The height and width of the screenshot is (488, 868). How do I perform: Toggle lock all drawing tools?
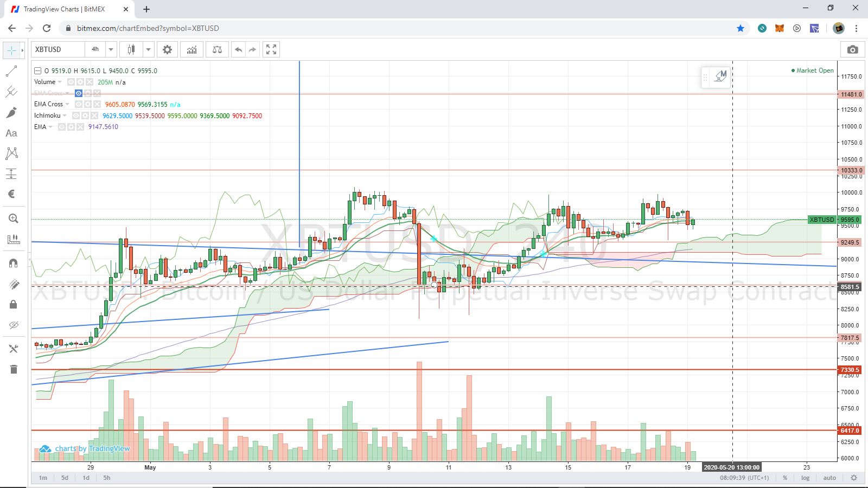click(x=14, y=305)
